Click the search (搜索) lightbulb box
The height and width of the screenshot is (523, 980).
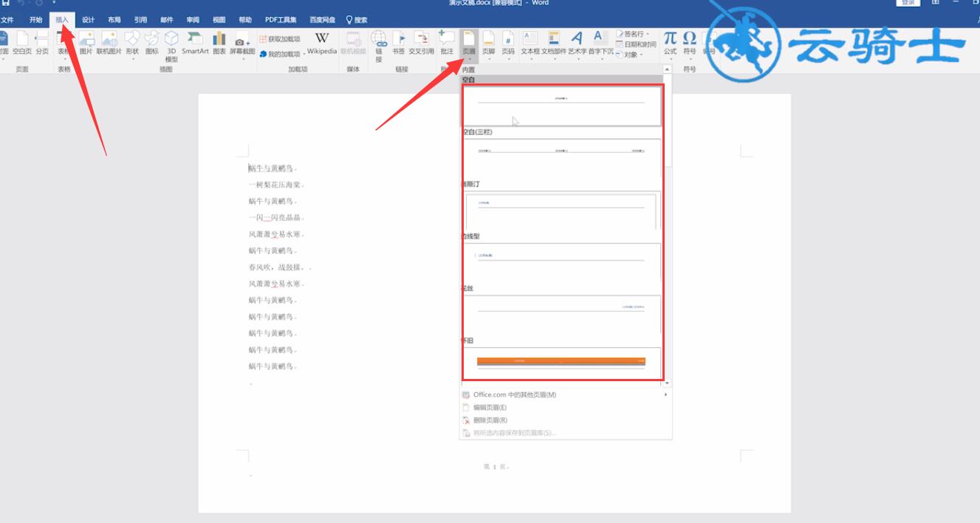click(x=357, y=20)
